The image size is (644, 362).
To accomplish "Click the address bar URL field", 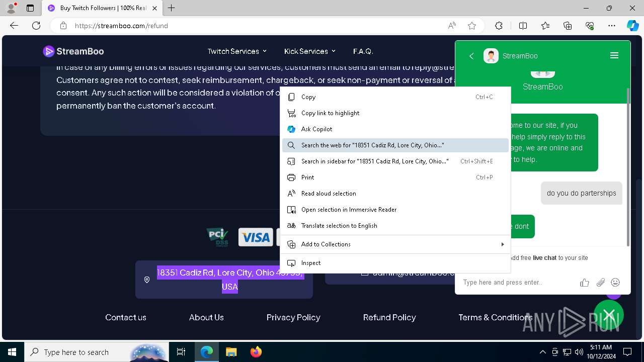I will (257, 26).
